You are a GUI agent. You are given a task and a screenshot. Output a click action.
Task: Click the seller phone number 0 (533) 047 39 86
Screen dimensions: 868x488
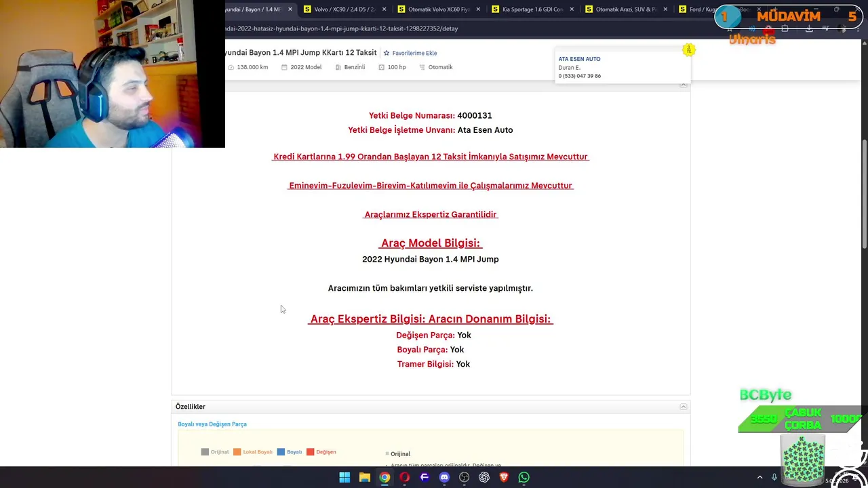point(579,76)
